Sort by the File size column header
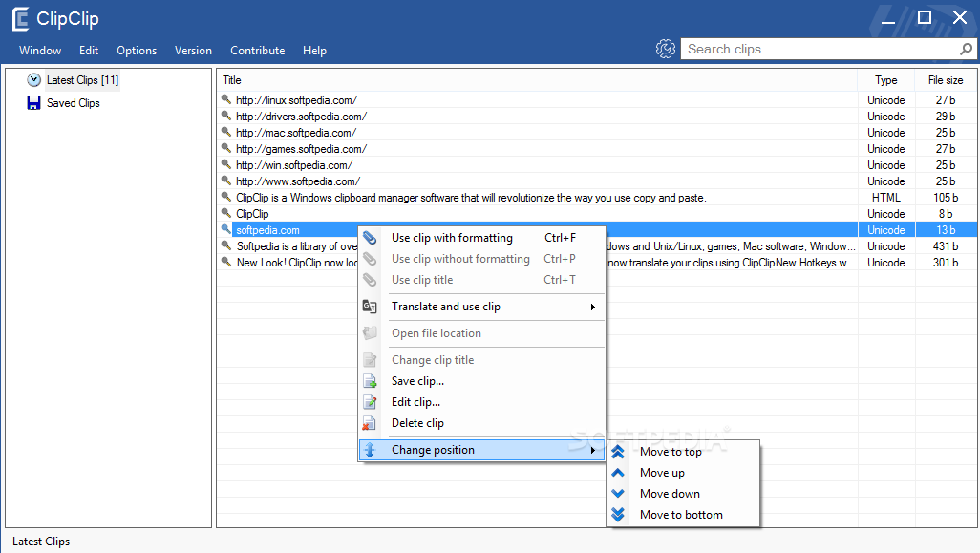The width and height of the screenshot is (980, 553). (946, 80)
